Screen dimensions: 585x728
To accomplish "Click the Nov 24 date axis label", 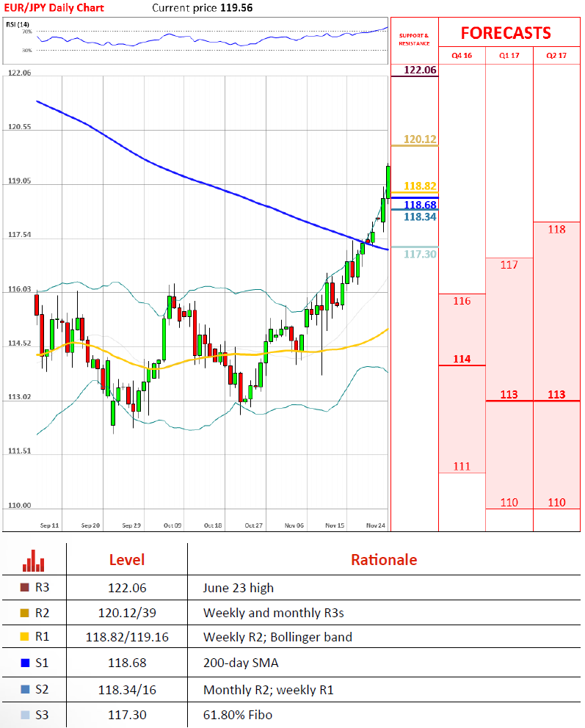I will pyautogui.click(x=376, y=525).
